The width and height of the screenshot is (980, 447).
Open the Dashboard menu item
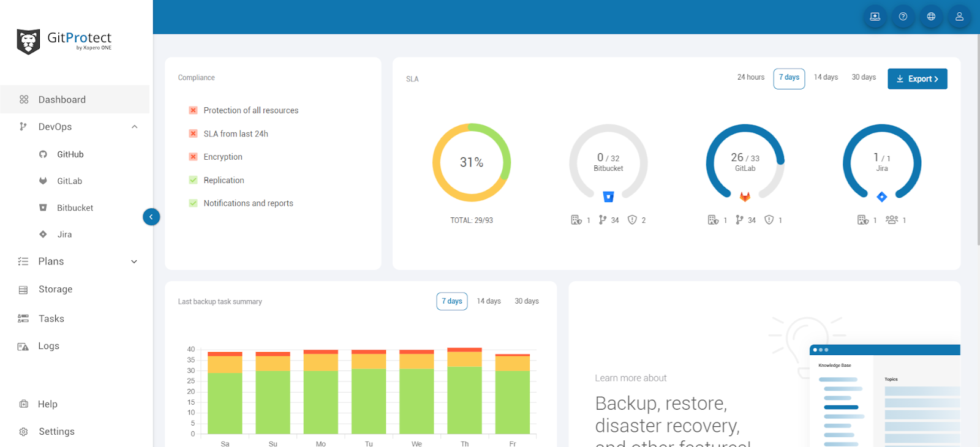75,100
